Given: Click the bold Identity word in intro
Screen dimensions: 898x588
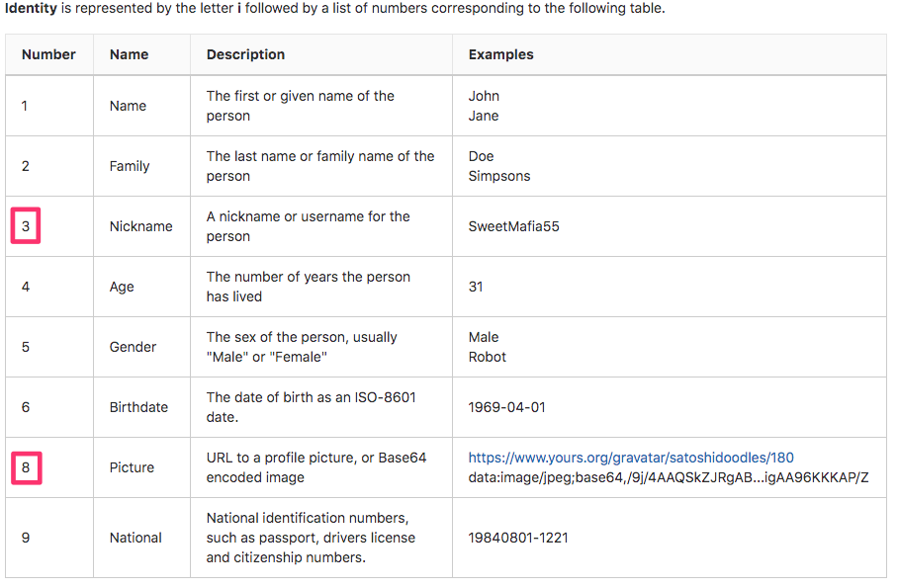Looking at the screenshot, I should (31, 8).
